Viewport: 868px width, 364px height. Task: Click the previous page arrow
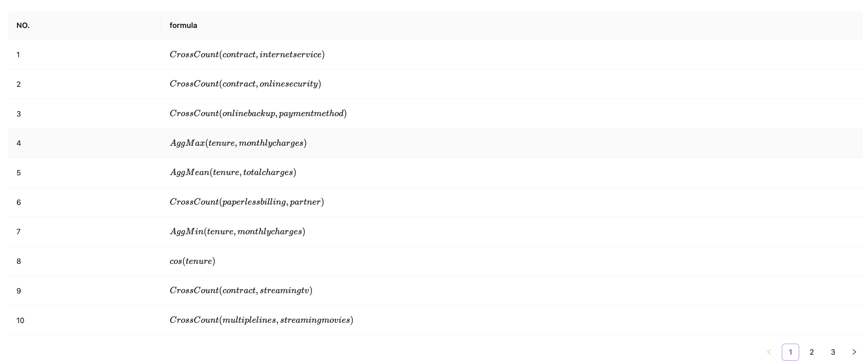[x=769, y=352]
